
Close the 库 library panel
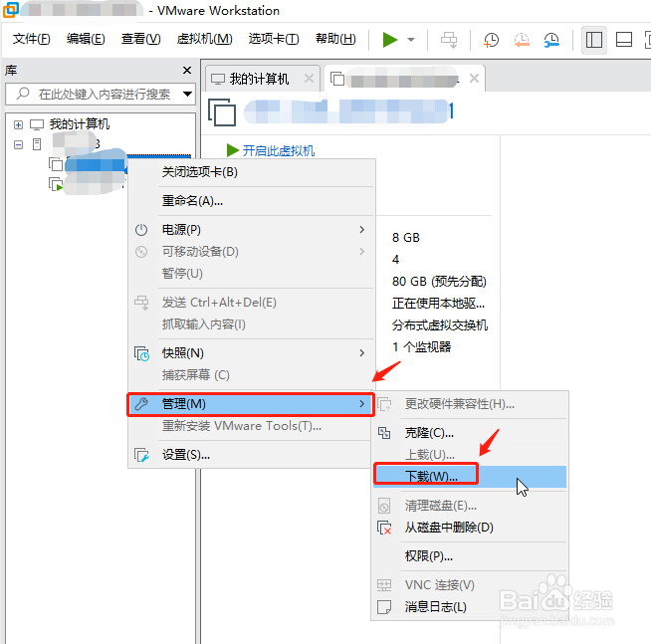pyautogui.click(x=187, y=70)
